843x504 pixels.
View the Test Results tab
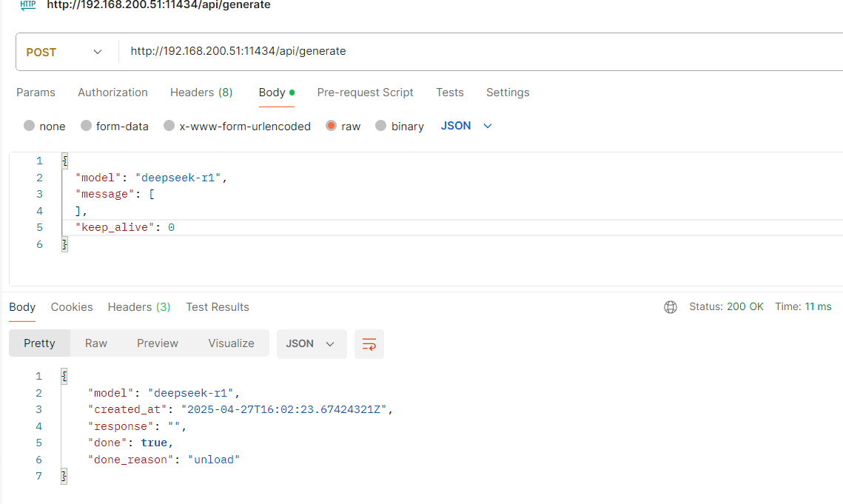pos(217,307)
